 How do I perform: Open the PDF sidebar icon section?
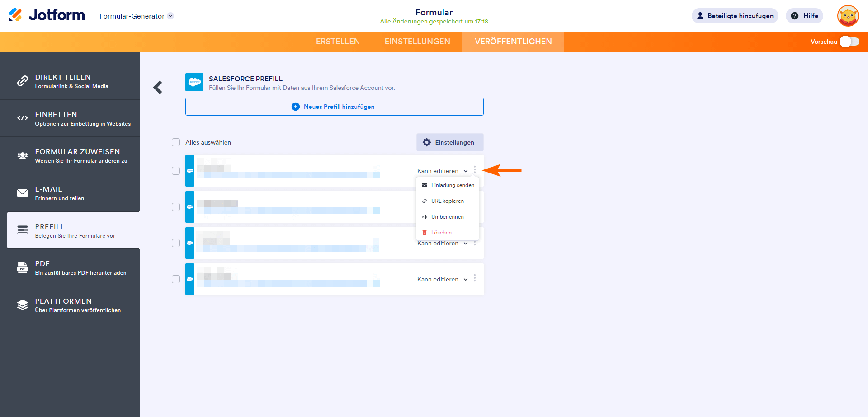pos(23,267)
